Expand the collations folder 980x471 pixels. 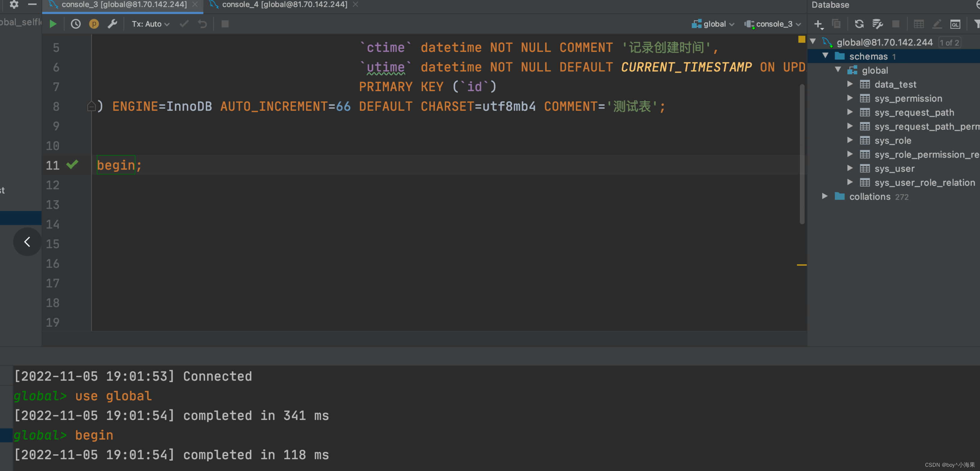pos(824,196)
